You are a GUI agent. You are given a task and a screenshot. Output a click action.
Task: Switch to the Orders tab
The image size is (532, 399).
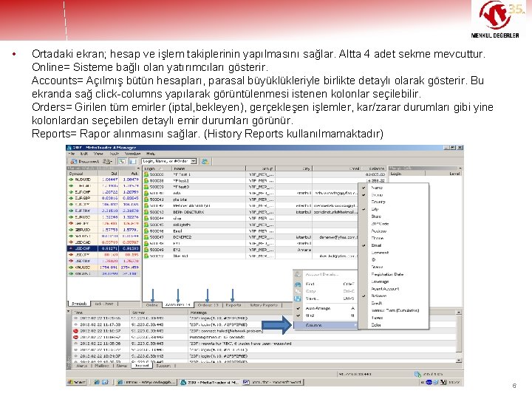208,305
